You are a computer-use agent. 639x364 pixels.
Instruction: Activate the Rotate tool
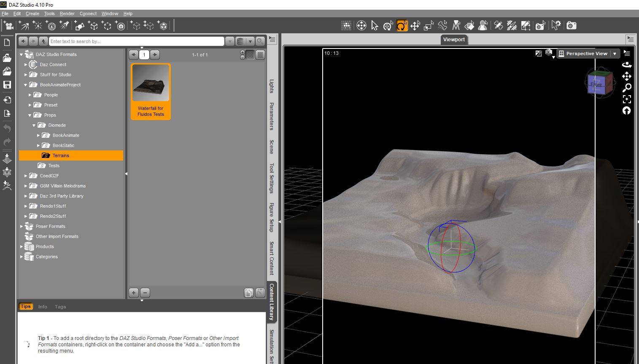click(x=402, y=26)
